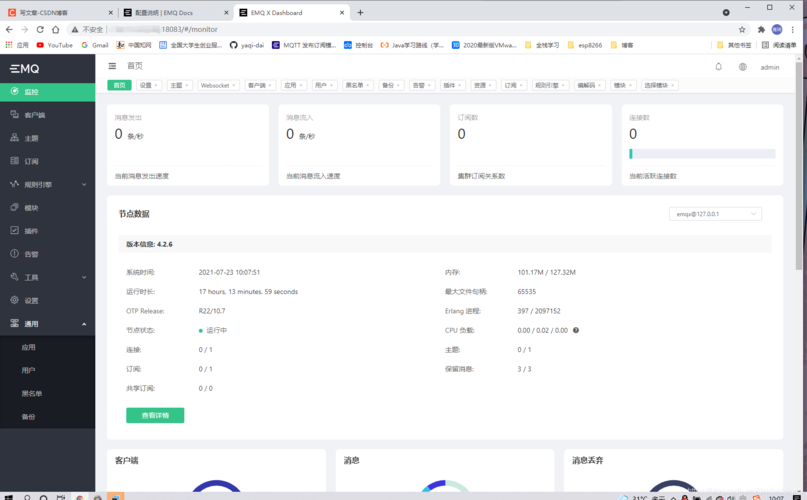Open the 阅读清单 reading list
807x500 pixels.
tap(779, 45)
